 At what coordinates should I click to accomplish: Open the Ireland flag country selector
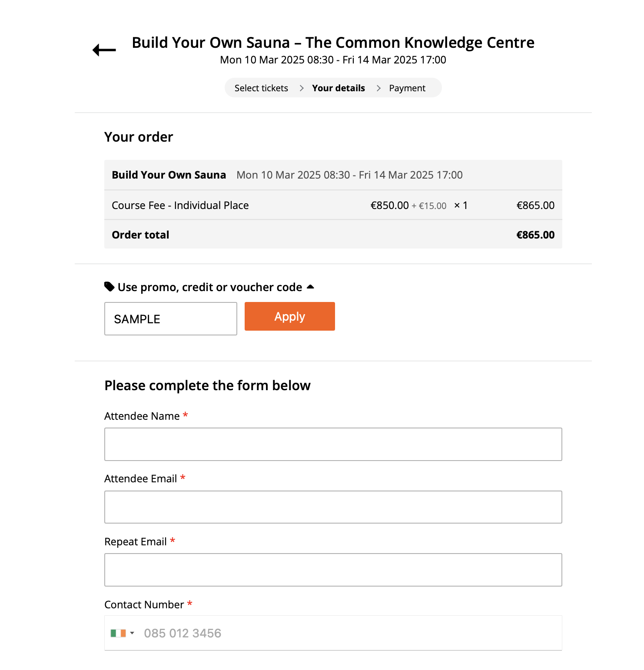(x=118, y=633)
